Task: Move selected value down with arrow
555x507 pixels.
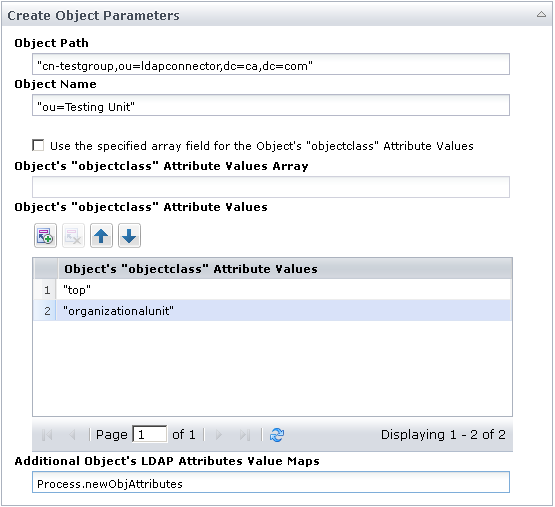Action: click(129, 236)
